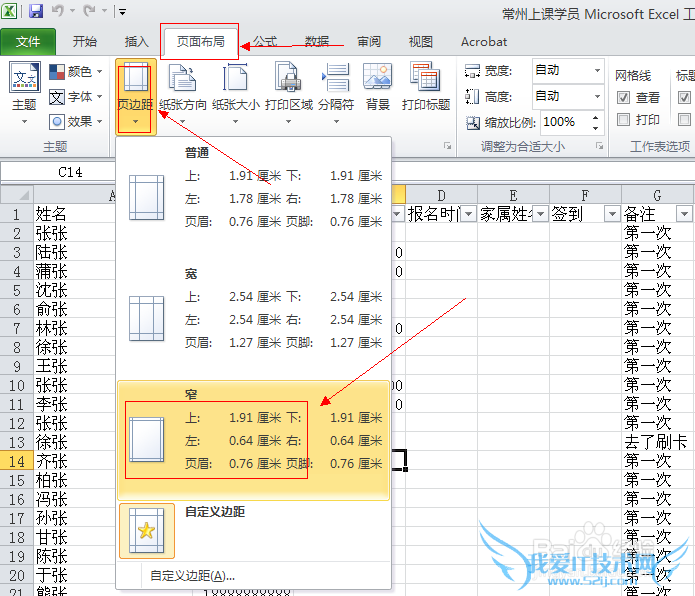The height and width of the screenshot is (596, 695).
Task: Select the 页面布局 tab
Action: pos(200,42)
